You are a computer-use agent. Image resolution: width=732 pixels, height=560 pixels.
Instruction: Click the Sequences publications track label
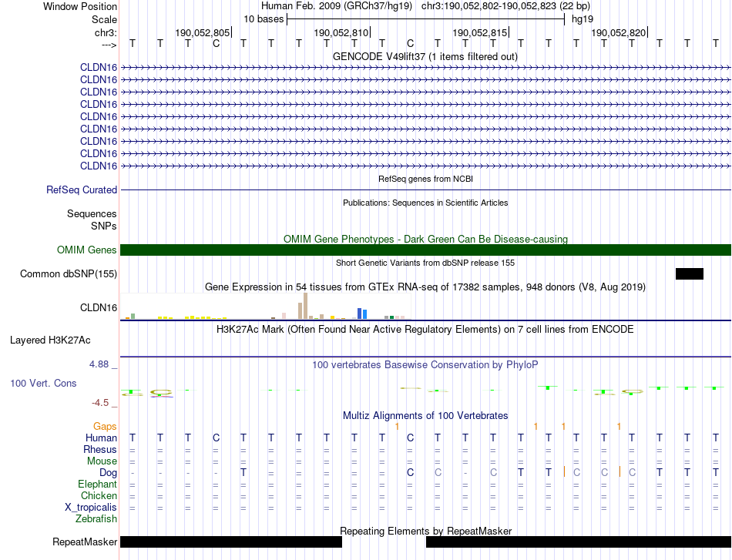click(92, 213)
